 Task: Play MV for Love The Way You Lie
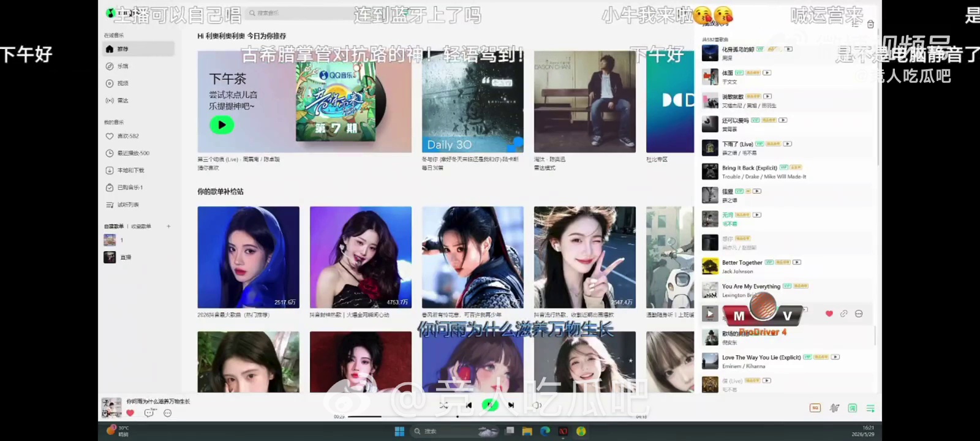835,357
